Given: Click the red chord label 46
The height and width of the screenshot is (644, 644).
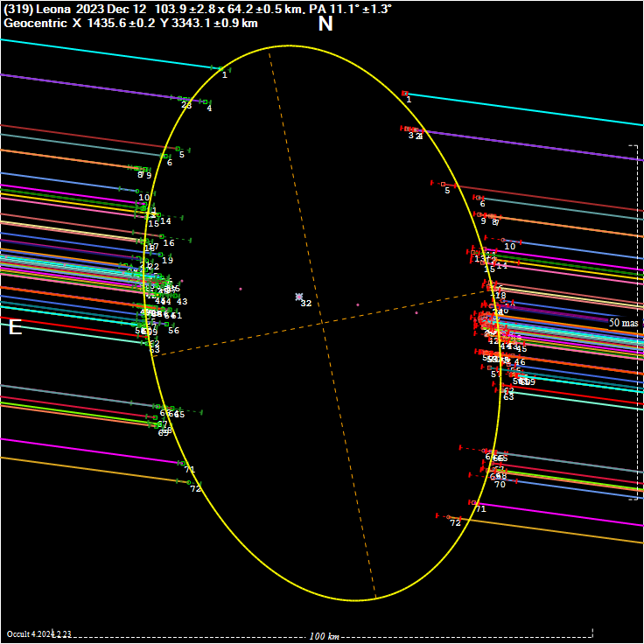Looking at the screenshot, I should click(520, 362).
